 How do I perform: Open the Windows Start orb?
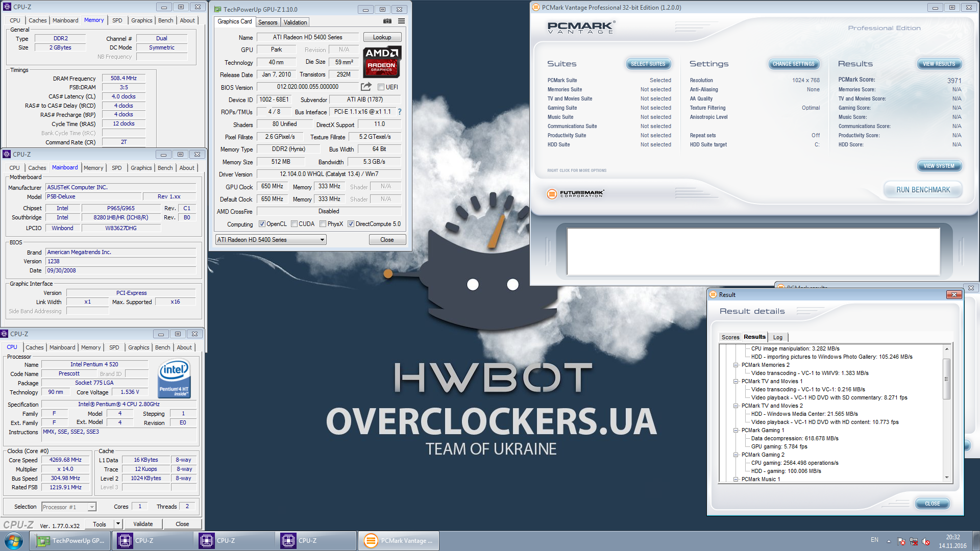14,541
